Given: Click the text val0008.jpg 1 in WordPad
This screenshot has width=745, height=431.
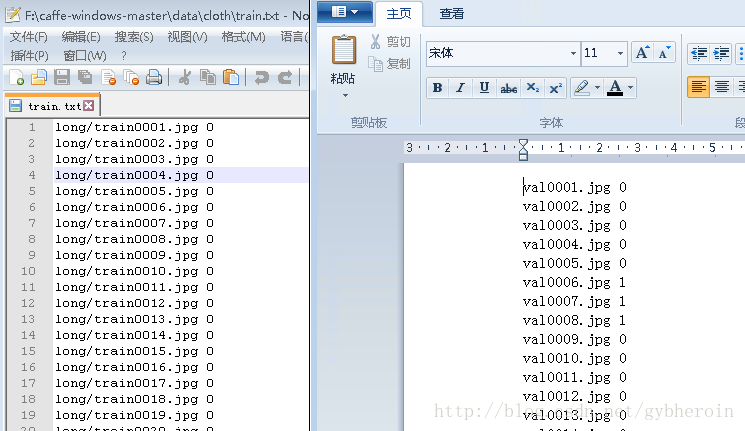Looking at the screenshot, I should (x=574, y=320).
